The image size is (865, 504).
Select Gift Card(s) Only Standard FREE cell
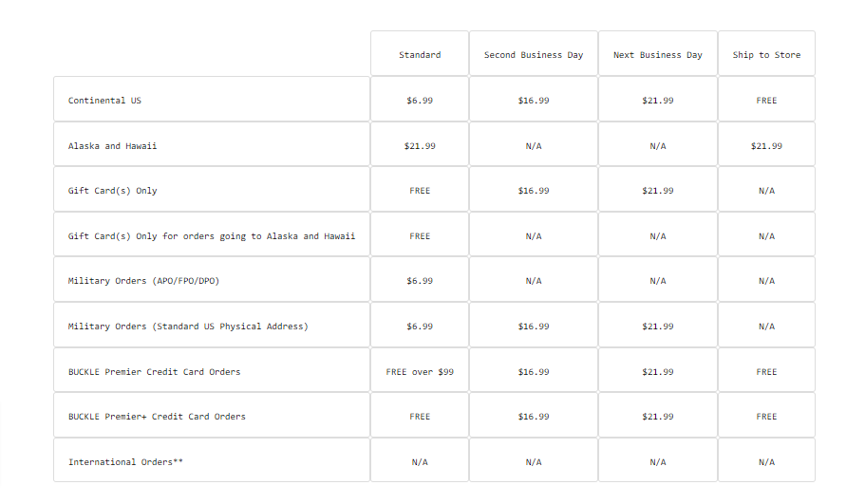click(420, 190)
